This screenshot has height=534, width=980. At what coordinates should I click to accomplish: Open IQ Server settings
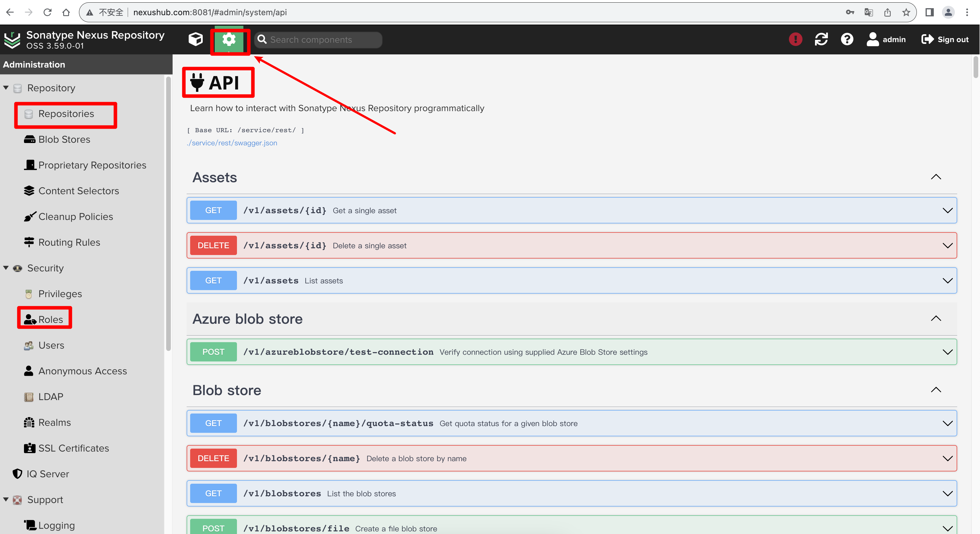(41, 474)
